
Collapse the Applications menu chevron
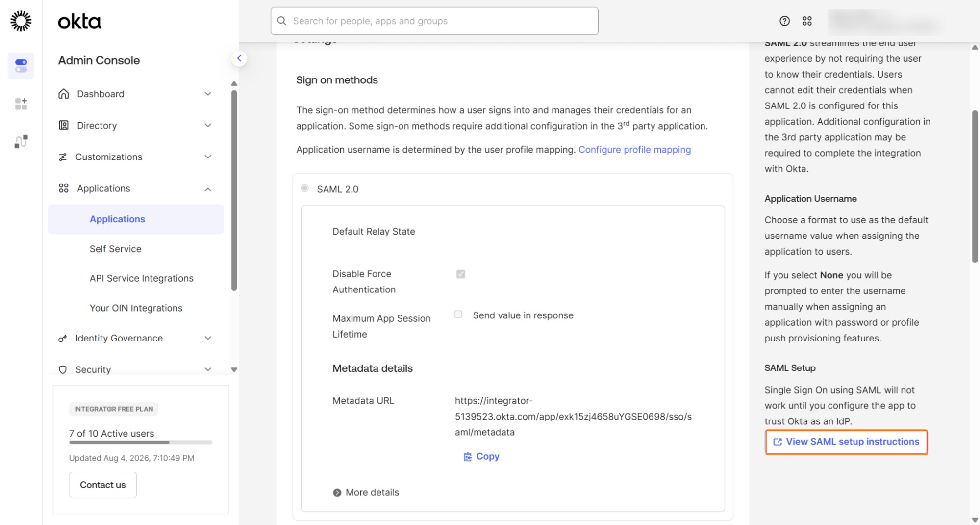click(208, 189)
